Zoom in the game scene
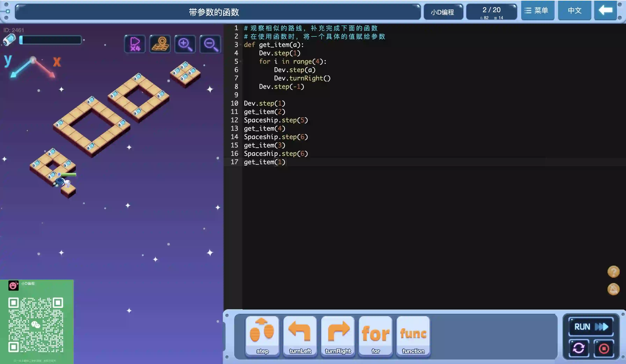626x364 pixels. [x=185, y=44]
